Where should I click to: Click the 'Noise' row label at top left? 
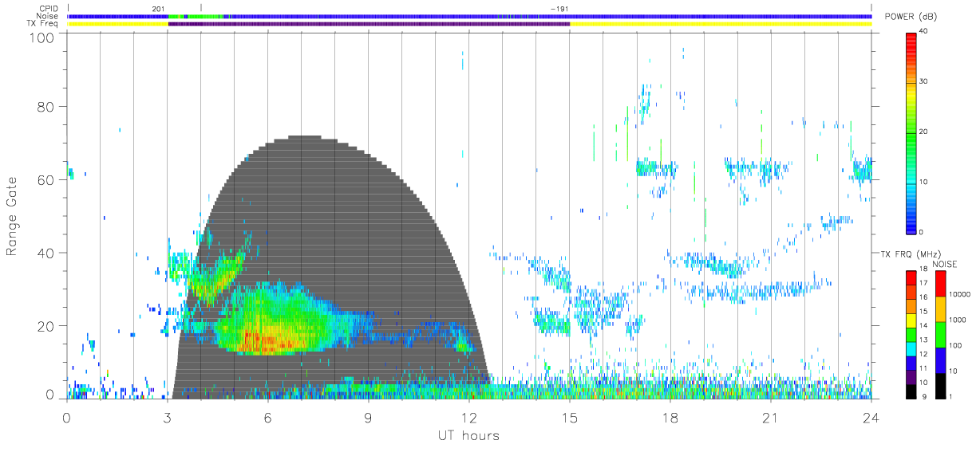[49, 16]
